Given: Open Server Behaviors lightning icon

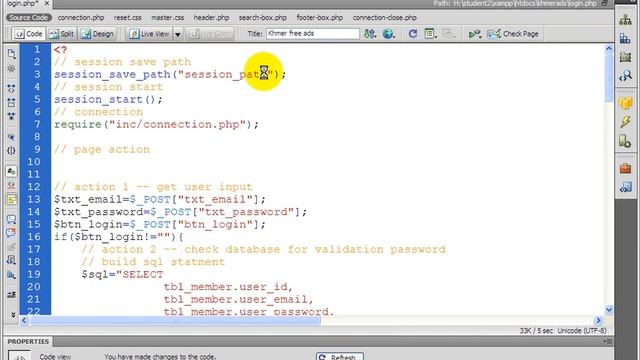Looking at the screenshot, I should (x=625, y=122).
